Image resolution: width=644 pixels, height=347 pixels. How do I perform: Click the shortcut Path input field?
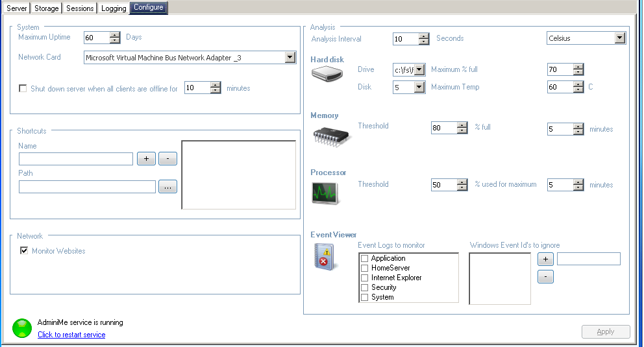(x=88, y=187)
